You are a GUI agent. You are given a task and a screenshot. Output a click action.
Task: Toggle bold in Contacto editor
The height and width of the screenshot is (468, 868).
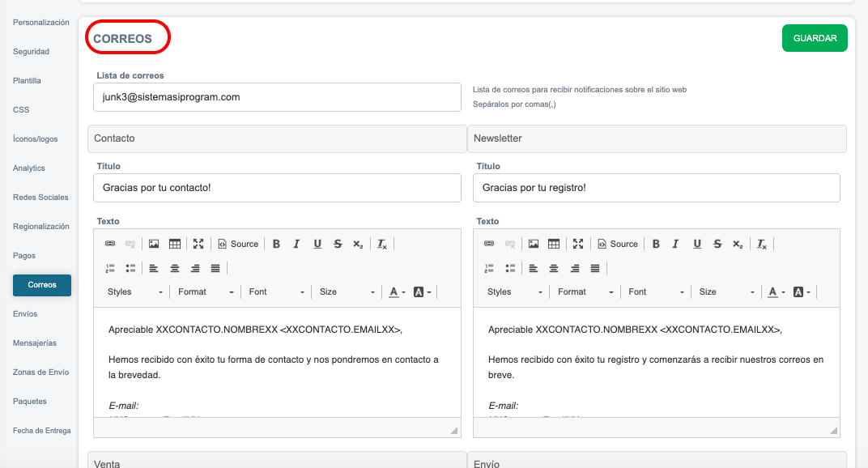pyautogui.click(x=276, y=244)
